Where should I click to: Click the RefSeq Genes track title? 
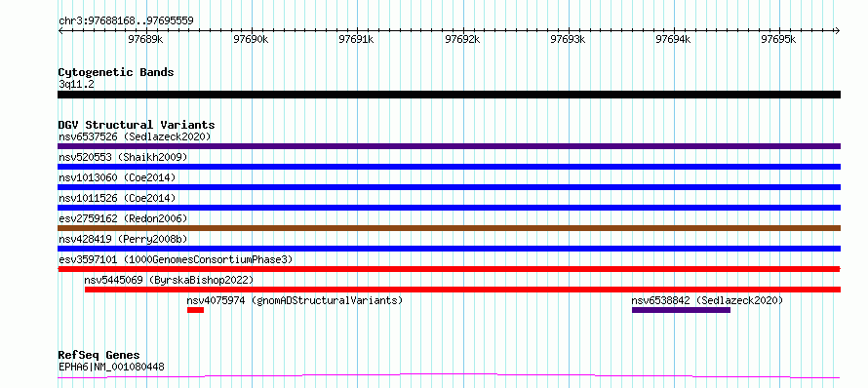click(x=99, y=356)
